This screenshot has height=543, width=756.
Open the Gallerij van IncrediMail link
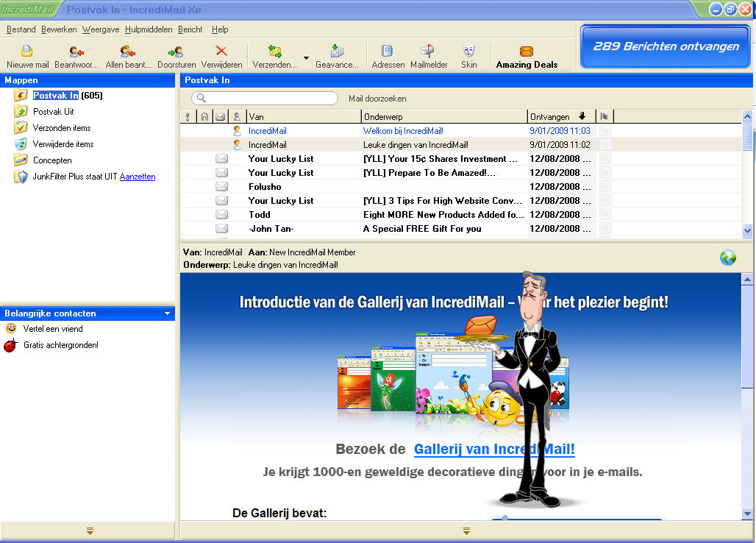tap(494, 449)
